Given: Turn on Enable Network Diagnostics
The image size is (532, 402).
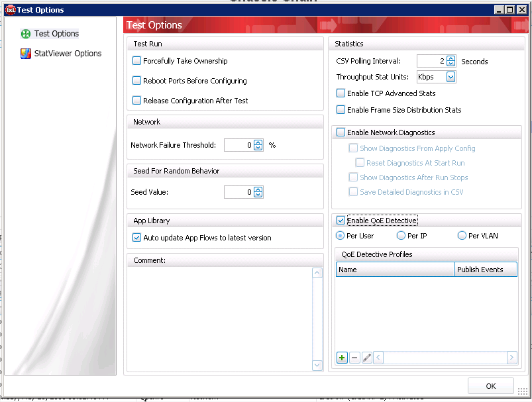Looking at the screenshot, I should [341, 132].
